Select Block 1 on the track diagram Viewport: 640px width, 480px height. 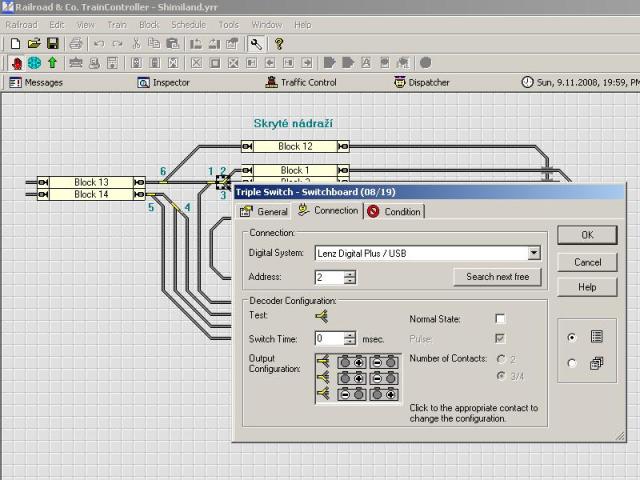[x=295, y=170]
